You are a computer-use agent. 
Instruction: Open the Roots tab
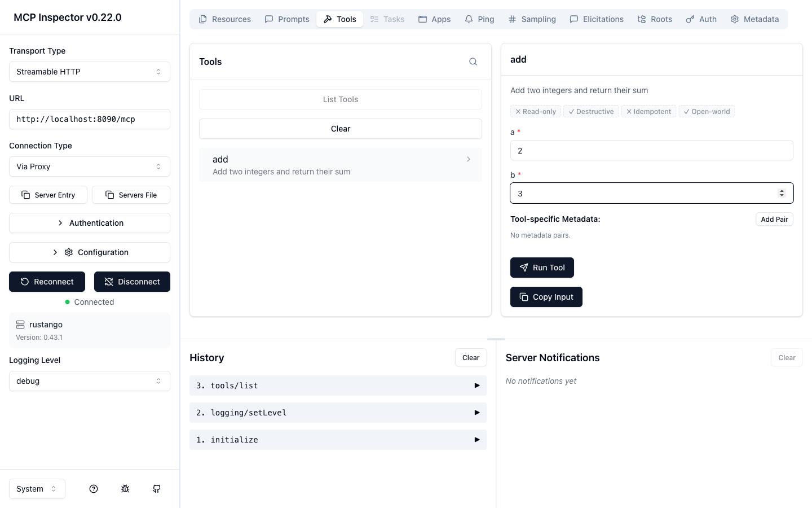click(655, 19)
